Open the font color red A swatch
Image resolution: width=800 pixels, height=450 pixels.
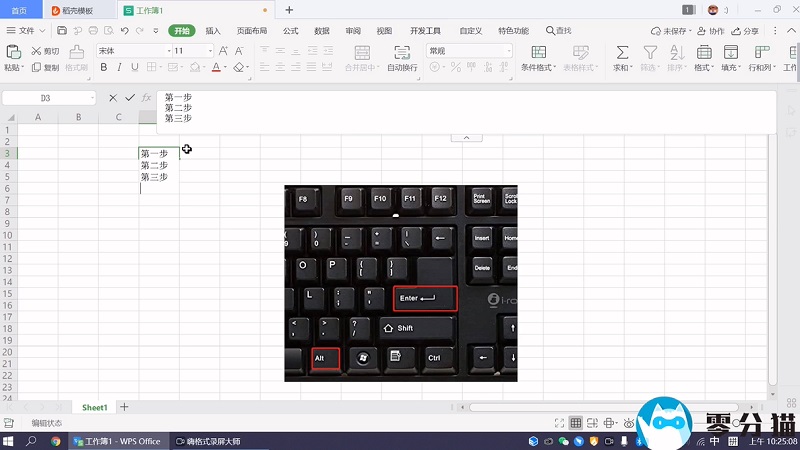point(216,68)
